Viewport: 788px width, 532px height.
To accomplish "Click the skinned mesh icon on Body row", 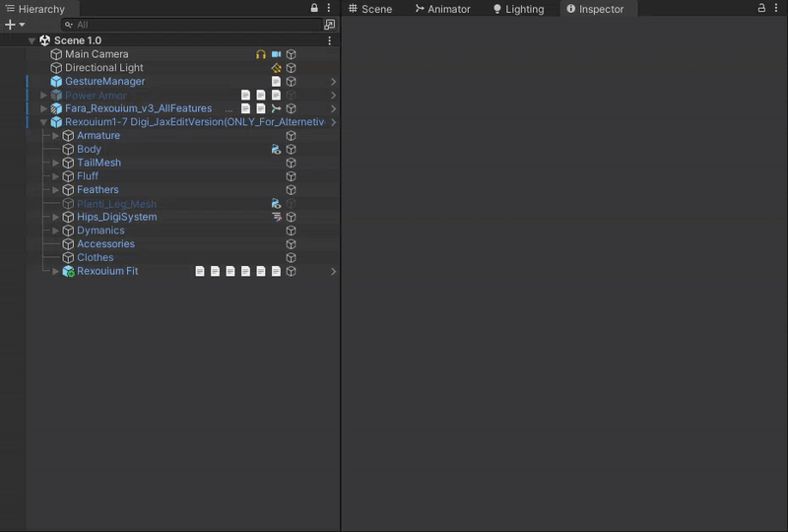I will click(x=276, y=150).
